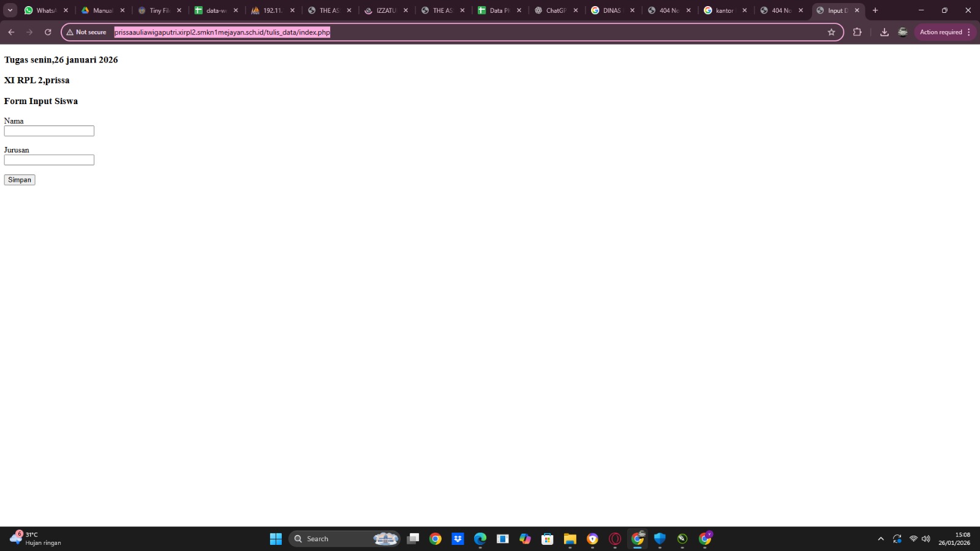
Task: Click the browser reload page icon
Action: (48, 32)
